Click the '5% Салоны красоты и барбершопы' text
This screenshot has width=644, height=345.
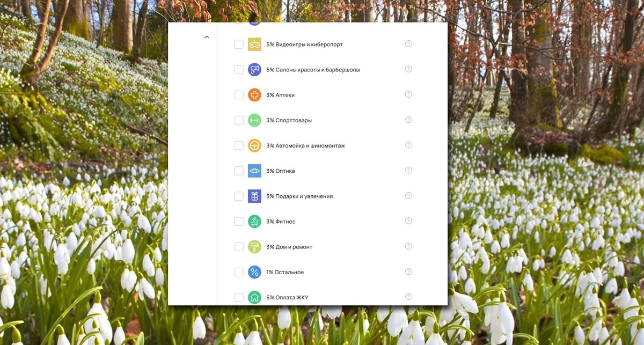(x=313, y=70)
